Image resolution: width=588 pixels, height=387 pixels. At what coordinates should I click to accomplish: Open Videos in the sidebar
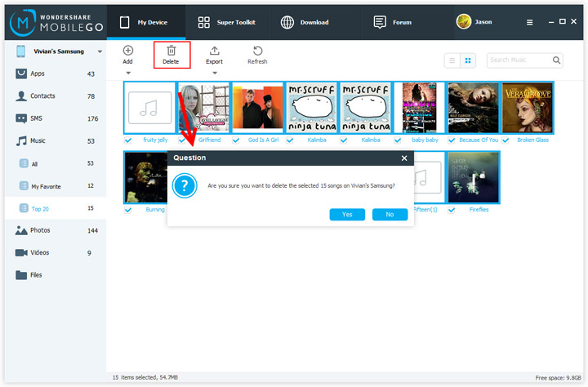tap(56, 253)
